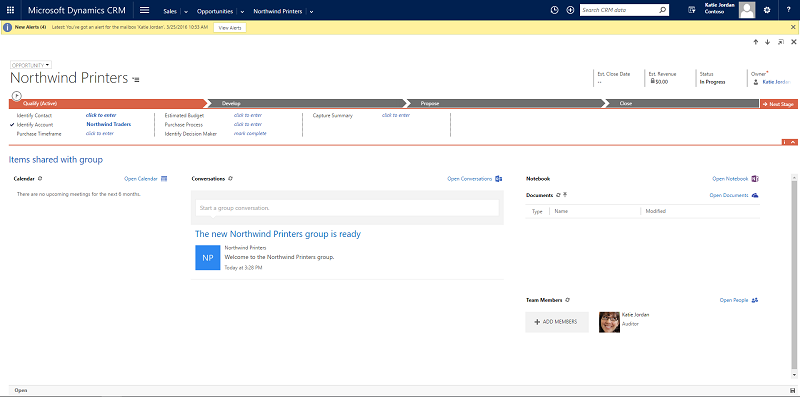The width and height of the screenshot is (800, 397).
Task: Click the save icon in status bar
Action: click(x=792, y=390)
